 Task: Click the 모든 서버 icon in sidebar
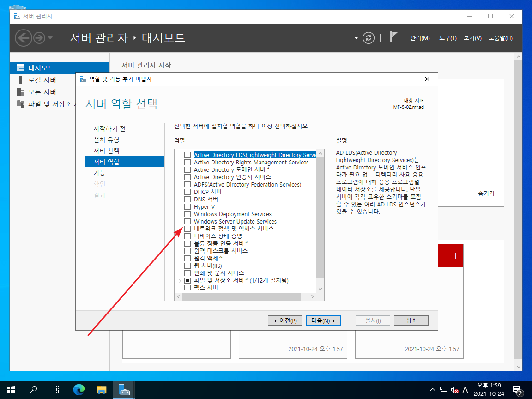pyautogui.click(x=21, y=92)
